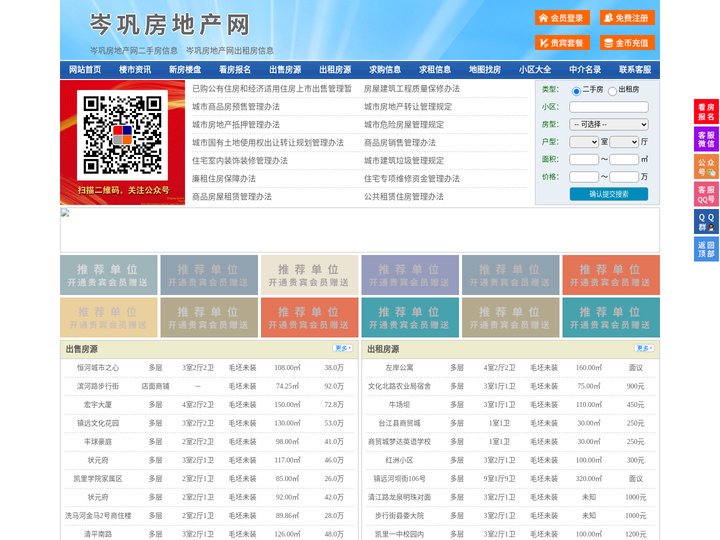Viewport: 720px width, 540px height.
Task: Click the 公众号 orange side icon
Action: (x=706, y=167)
